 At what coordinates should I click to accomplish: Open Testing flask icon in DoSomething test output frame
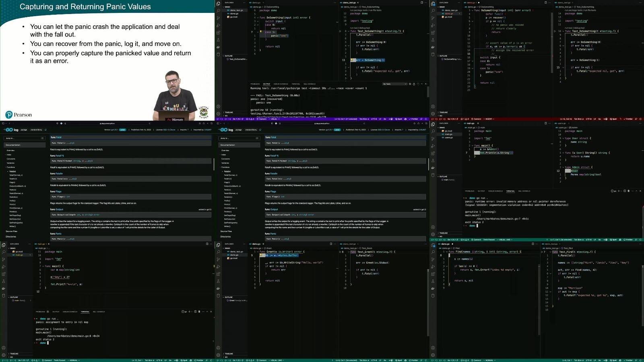[218, 40]
